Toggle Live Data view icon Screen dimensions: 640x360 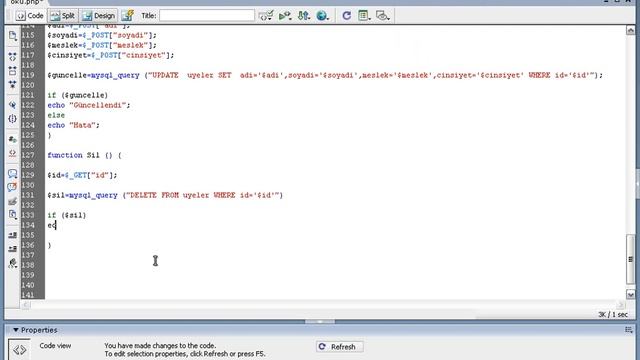click(128, 16)
